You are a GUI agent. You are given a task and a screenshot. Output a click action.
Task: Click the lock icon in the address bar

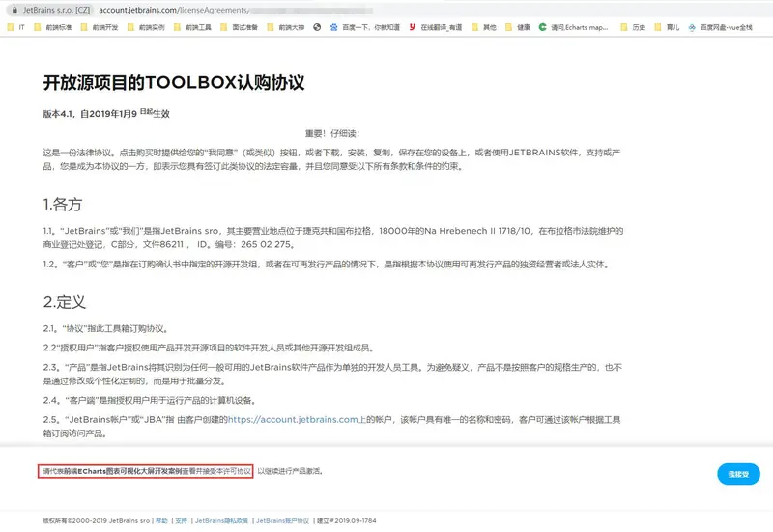click(x=13, y=9)
